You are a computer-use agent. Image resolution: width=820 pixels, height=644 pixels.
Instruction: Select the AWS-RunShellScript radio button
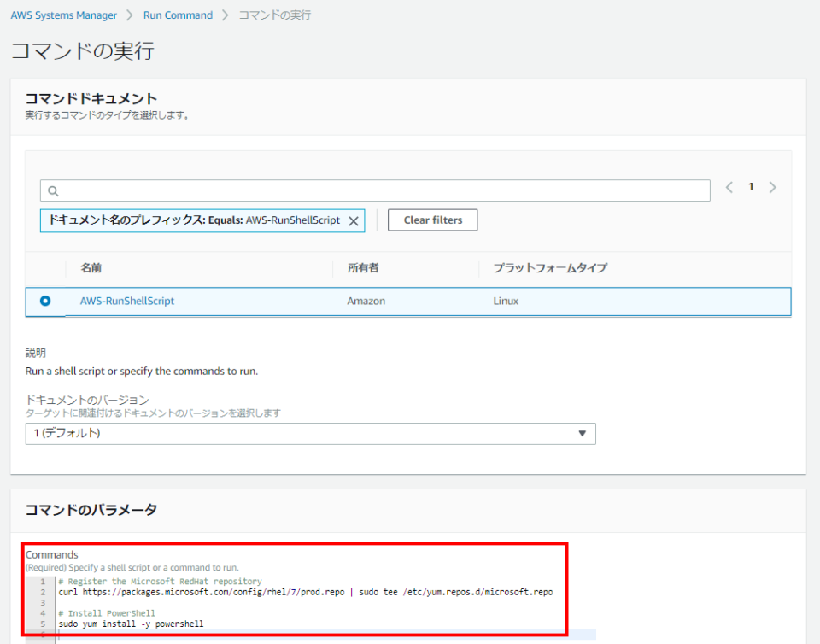pos(45,301)
